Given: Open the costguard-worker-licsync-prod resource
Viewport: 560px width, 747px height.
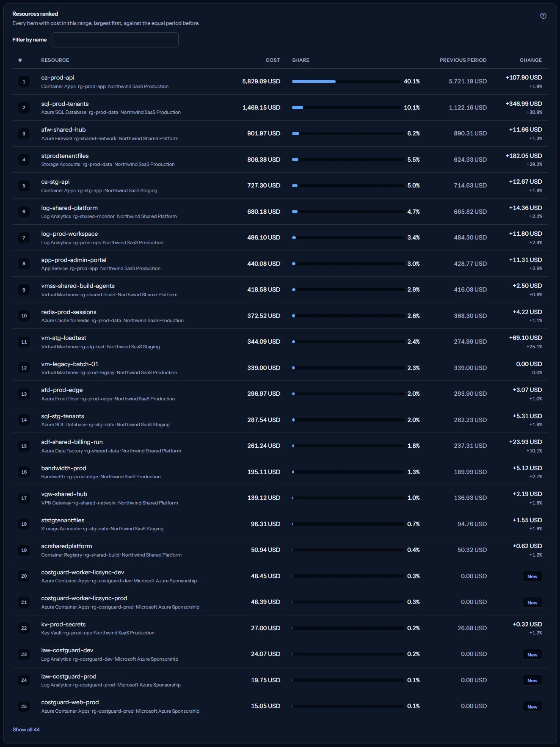Looking at the screenshot, I should pyautogui.click(x=84, y=598).
